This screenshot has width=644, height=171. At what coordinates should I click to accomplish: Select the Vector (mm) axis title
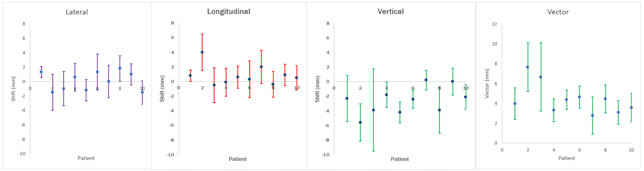click(487, 84)
